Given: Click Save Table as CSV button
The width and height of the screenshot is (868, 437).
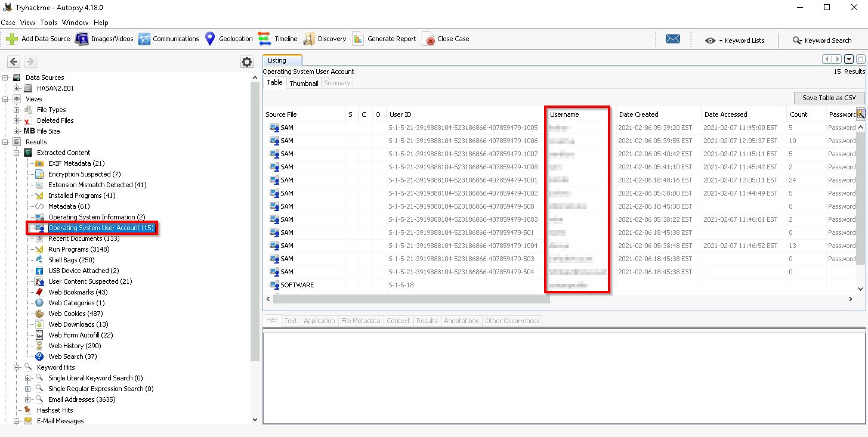Looking at the screenshot, I should point(829,98).
